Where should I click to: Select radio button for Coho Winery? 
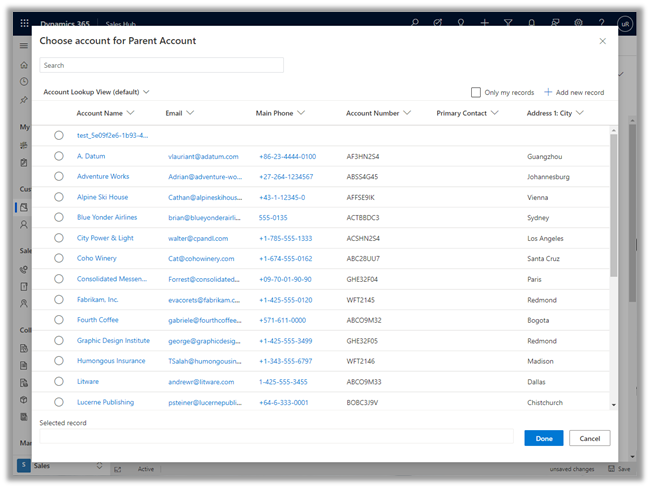(59, 259)
